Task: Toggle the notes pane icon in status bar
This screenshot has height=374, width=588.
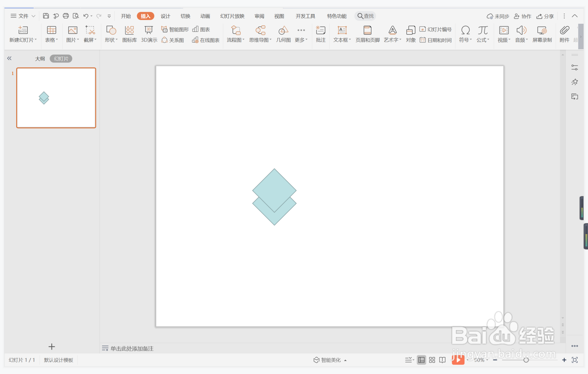Action: [x=409, y=360]
